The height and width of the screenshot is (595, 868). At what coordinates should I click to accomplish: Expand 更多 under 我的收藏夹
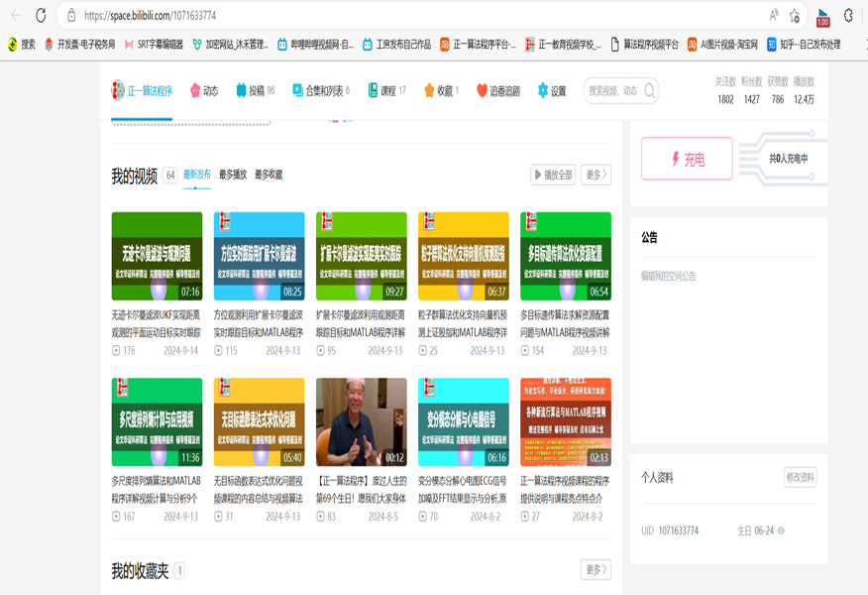click(594, 567)
